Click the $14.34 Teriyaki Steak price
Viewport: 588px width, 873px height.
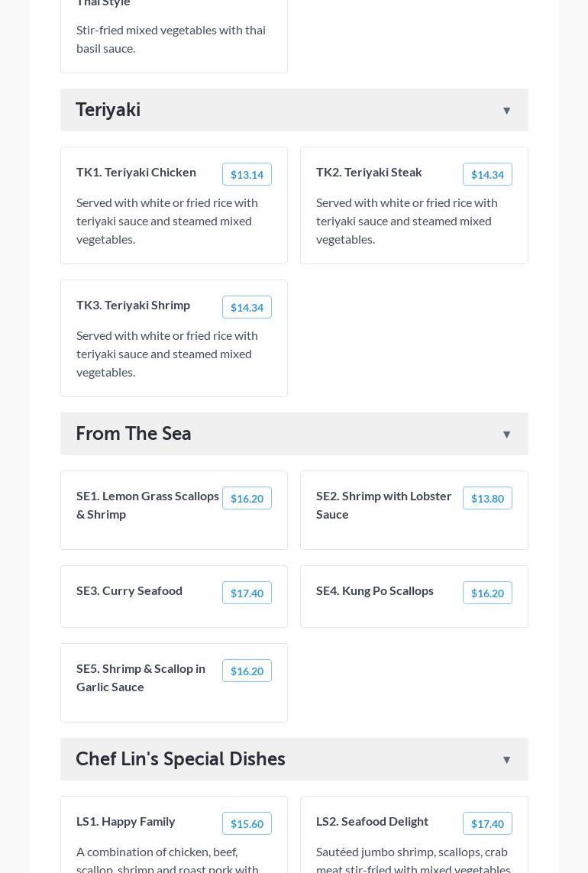[487, 174]
